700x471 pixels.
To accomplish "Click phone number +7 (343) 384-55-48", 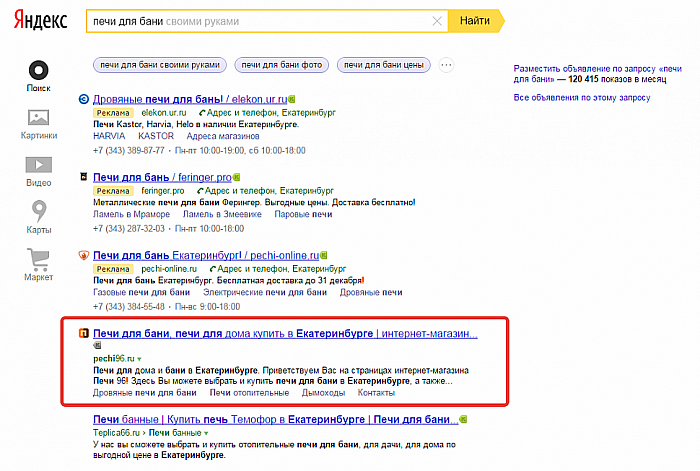I will 129,307.
